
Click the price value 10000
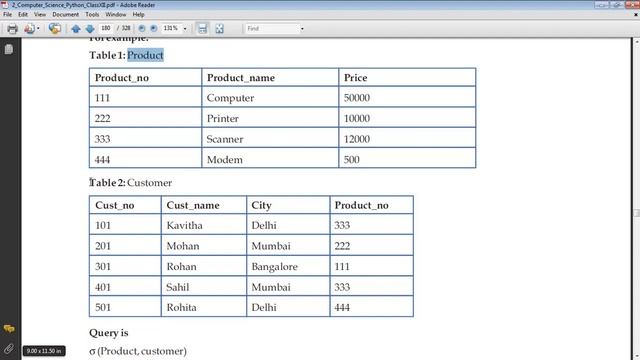[x=357, y=118]
